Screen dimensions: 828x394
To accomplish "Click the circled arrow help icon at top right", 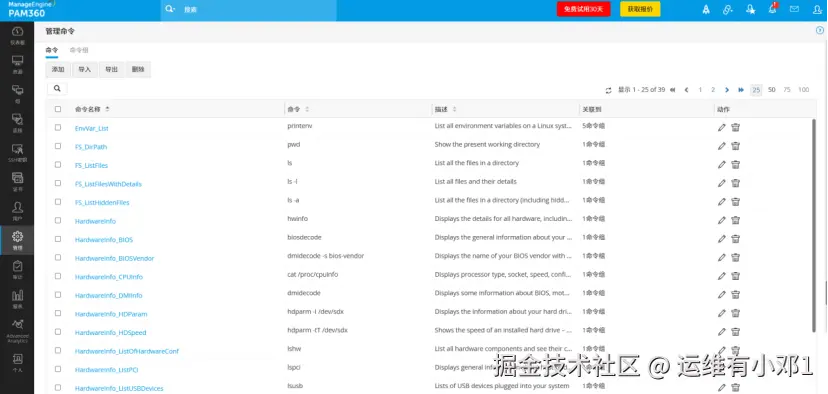I will [x=820, y=31].
